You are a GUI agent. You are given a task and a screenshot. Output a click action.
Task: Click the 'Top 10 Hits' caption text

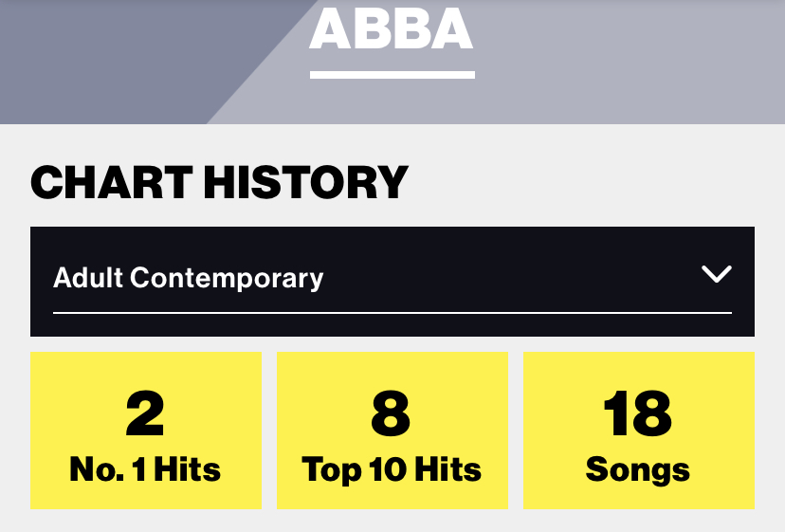pyautogui.click(x=392, y=468)
